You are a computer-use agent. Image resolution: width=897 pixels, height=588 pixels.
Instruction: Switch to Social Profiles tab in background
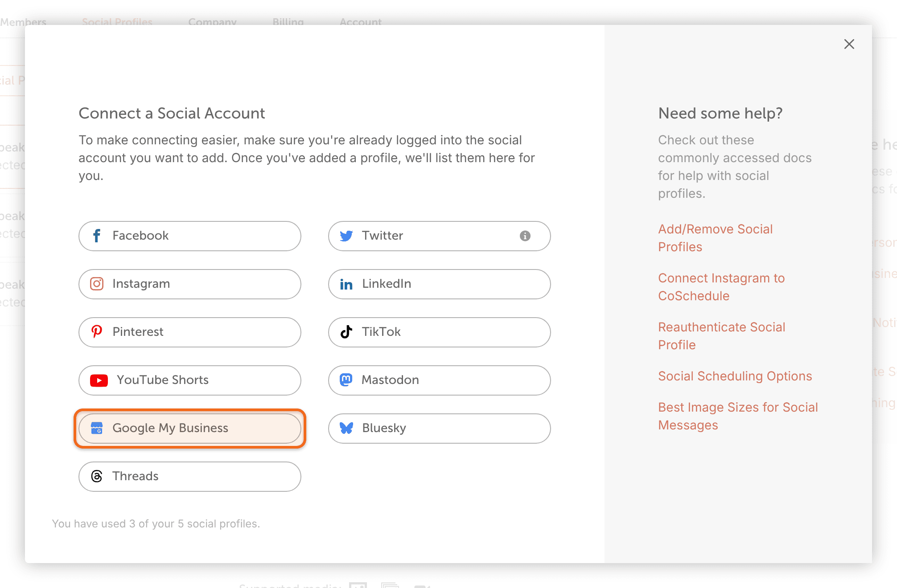117,21
